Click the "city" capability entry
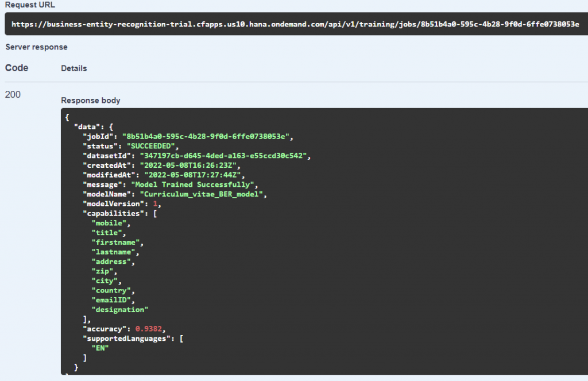The height and width of the screenshot is (381, 588). click(x=105, y=281)
